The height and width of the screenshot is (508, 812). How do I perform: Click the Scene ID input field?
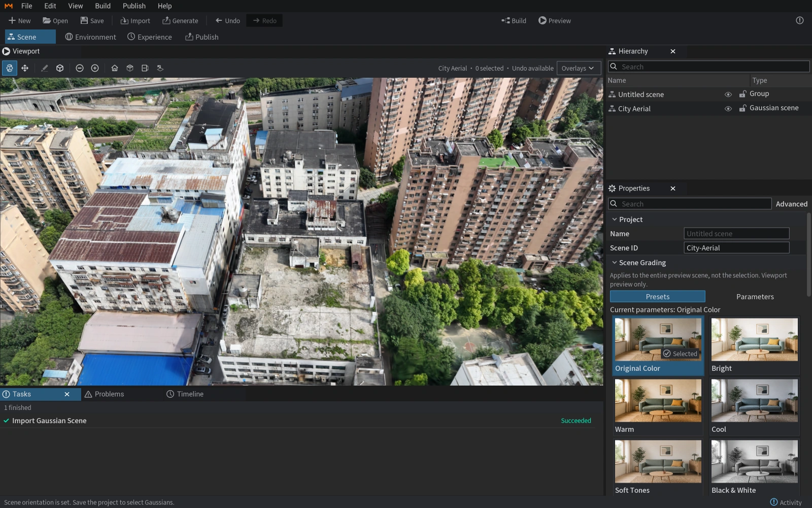tap(736, 248)
